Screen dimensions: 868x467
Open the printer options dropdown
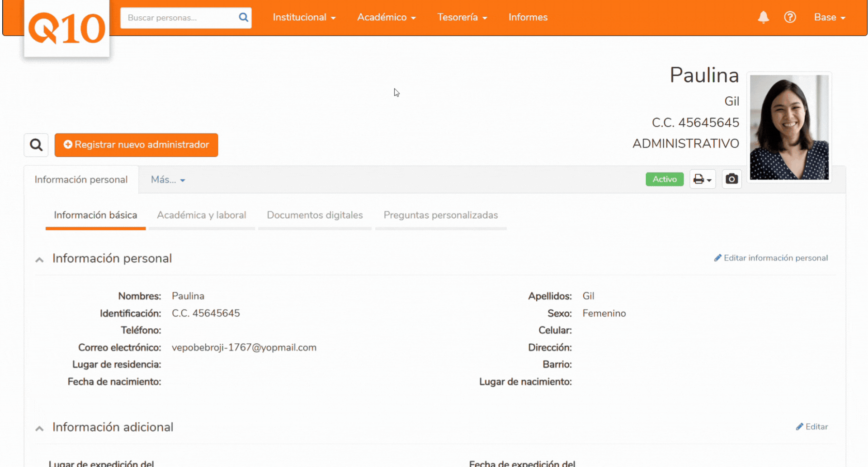[703, 179]
